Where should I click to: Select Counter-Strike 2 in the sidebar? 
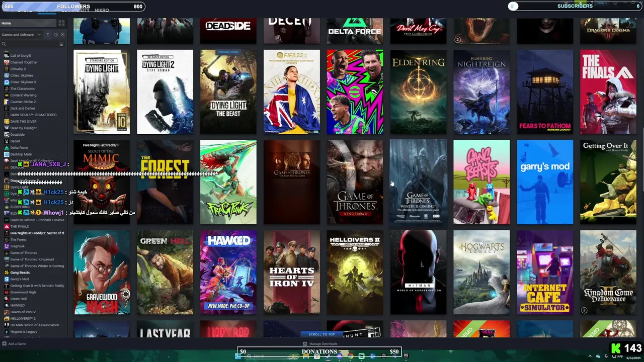point(23,102)
